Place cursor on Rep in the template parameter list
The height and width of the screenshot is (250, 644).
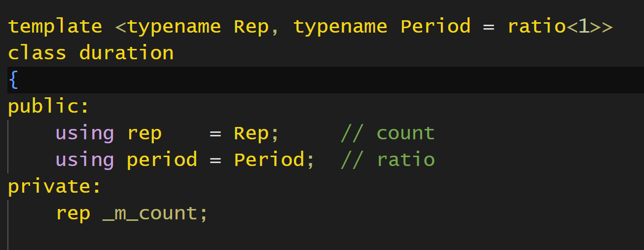[251, 26]
